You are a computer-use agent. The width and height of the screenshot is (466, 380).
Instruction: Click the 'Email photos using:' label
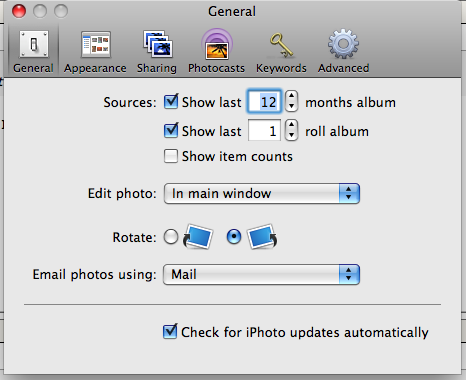tap(94, 275)
